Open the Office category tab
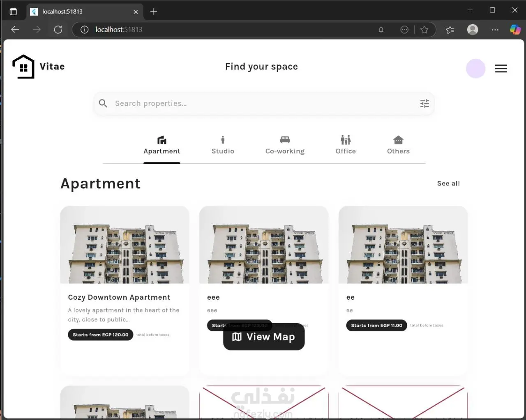The height and width of the screenshot is (420, 526). tap(346, 145)
